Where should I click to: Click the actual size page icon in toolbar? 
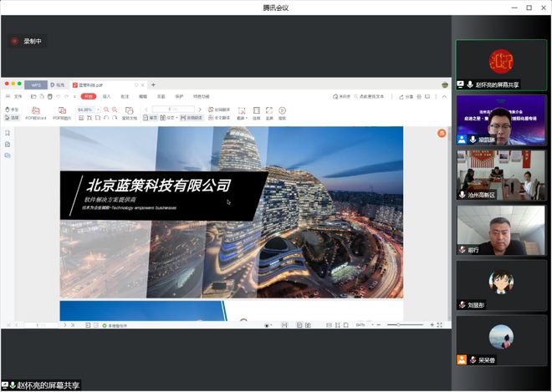pyautogui.click(x=81, y=118)
